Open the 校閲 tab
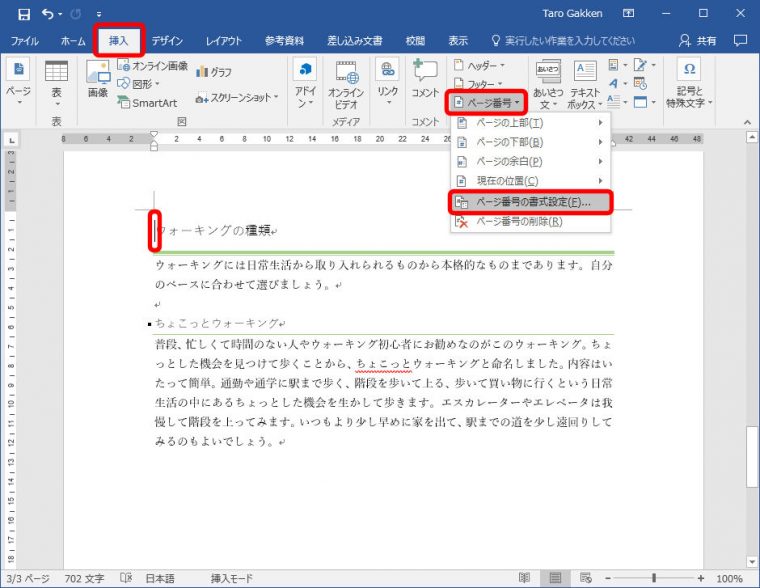The image size is (760, 588). tap(415, 41)
